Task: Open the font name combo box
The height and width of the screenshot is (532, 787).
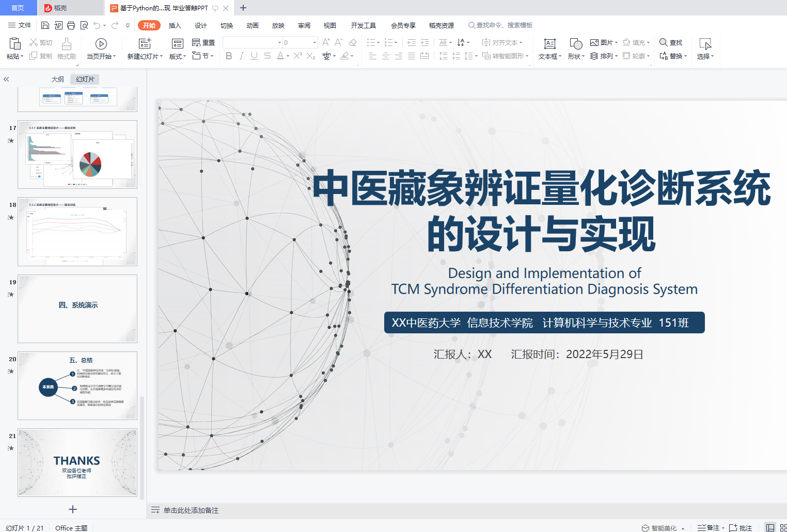Action: 252,42
